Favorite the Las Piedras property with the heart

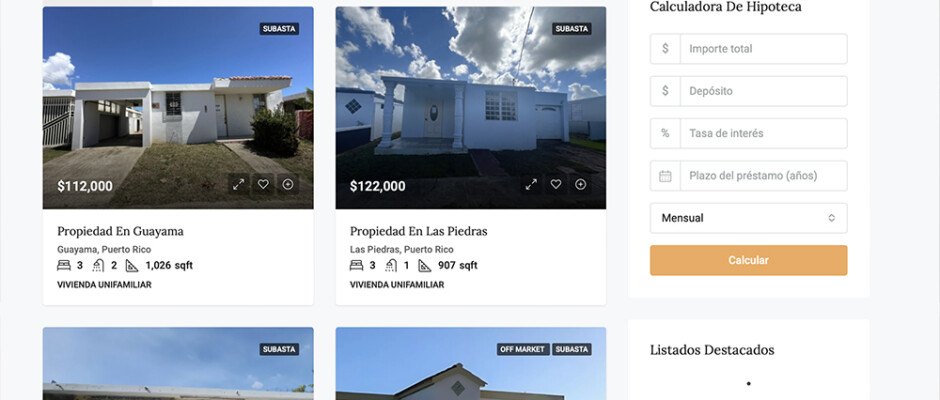point(556,184)
